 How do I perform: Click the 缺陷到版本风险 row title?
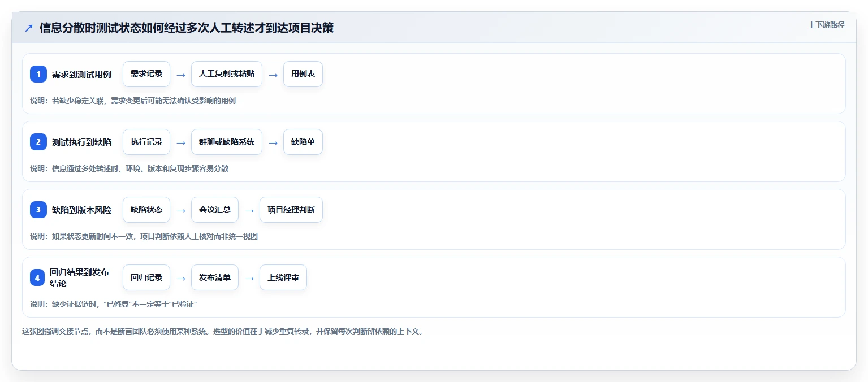pos(81,210)
